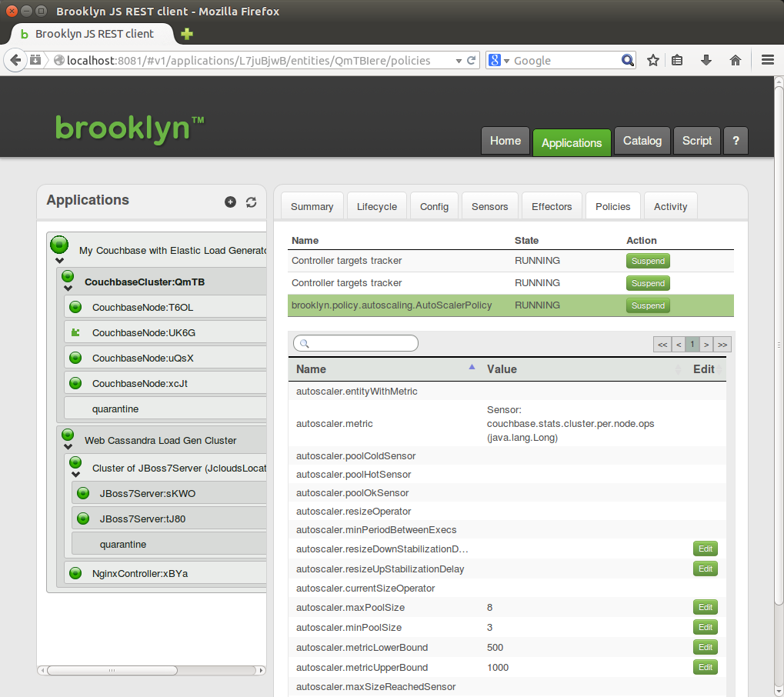Refresh the Applications tree

pos(251,202)
